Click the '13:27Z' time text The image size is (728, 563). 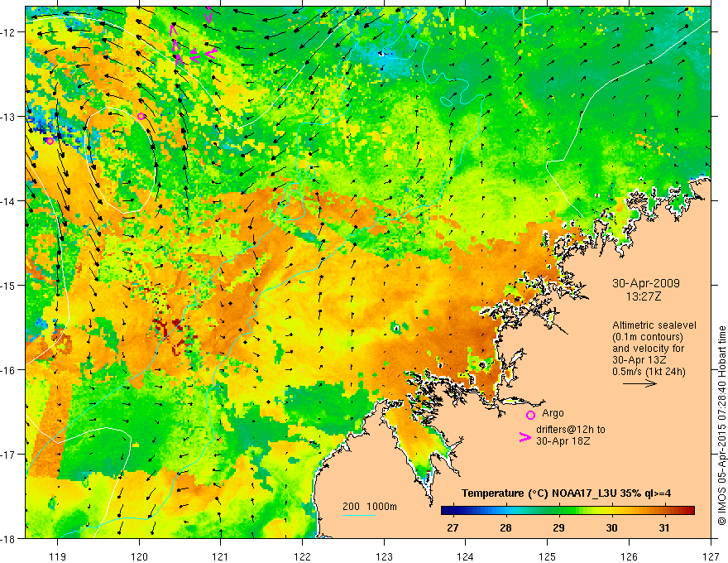point(643,296)
